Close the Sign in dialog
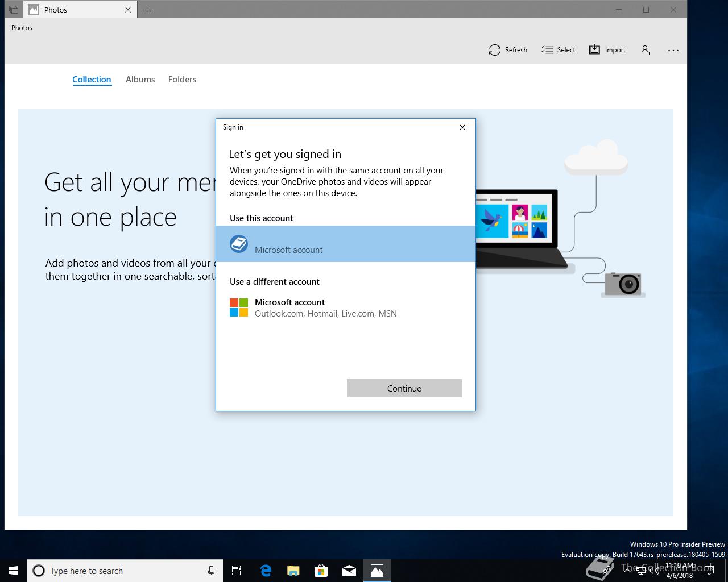Image resolution: width=728 pixels, height=582 pixels. coord(462,127)
